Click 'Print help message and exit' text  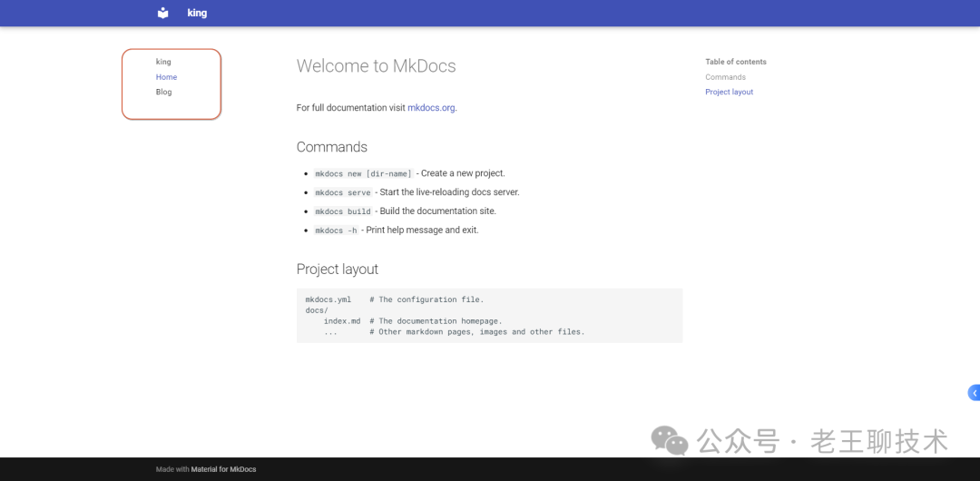pos(423,231)
